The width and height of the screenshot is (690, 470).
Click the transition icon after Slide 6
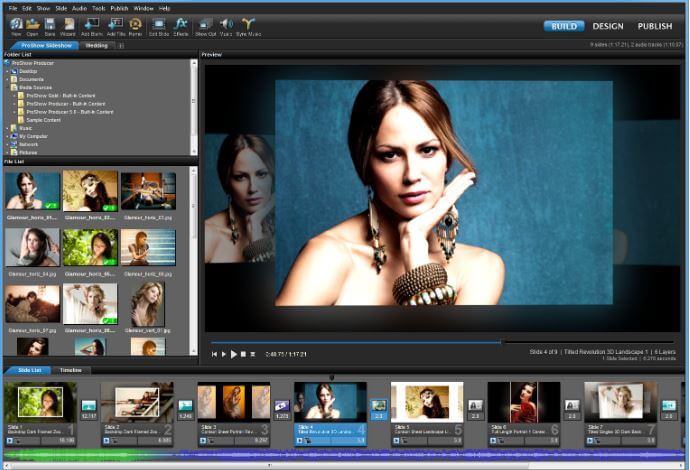pyautogui.click(x=572, y=405)
